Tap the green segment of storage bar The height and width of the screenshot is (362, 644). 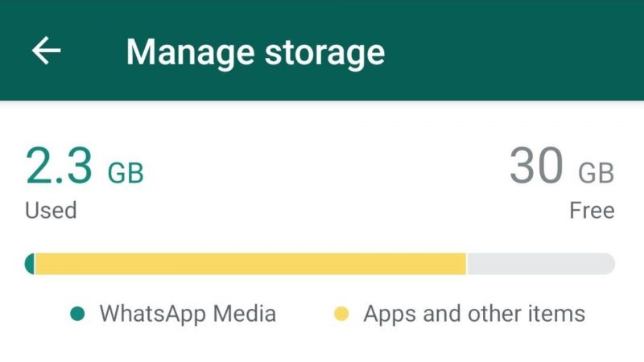[30, 264]
